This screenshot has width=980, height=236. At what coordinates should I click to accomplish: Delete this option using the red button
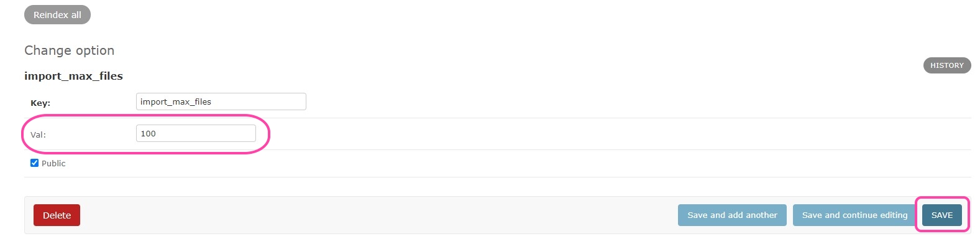click(x=57, y=215)
